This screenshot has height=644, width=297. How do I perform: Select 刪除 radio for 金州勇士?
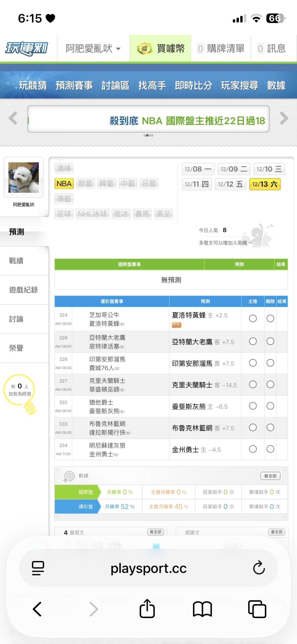[x=270, y=449]
